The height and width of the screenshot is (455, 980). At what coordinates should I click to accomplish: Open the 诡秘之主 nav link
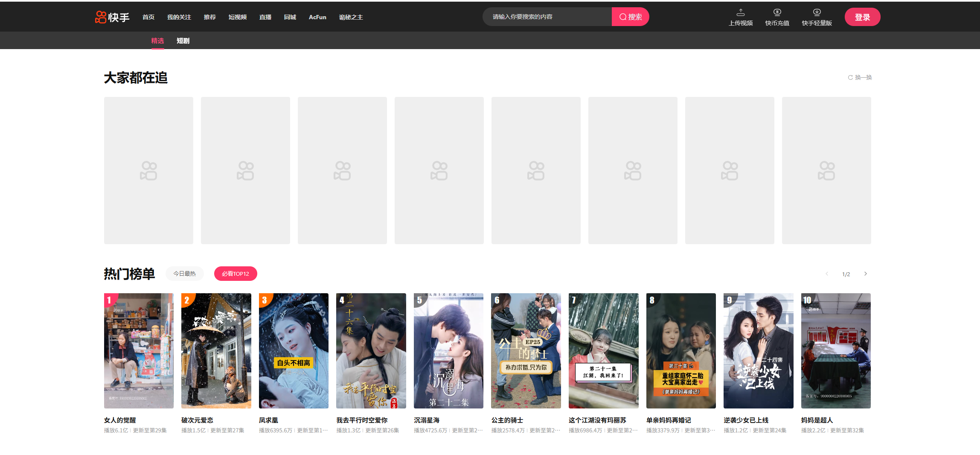351,17
